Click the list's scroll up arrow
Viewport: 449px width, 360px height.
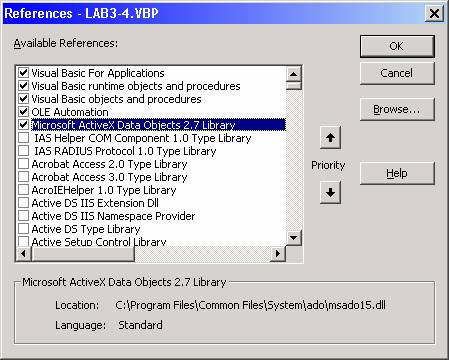point(294,74)
